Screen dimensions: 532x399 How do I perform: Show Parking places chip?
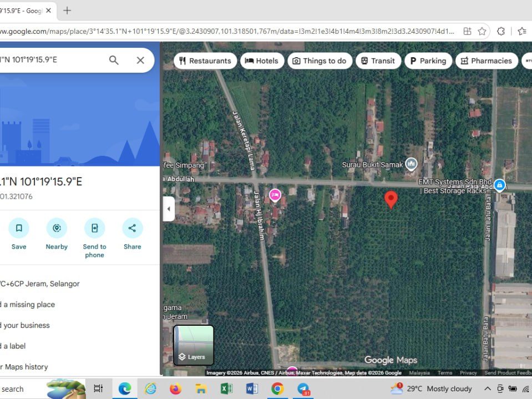428,61
